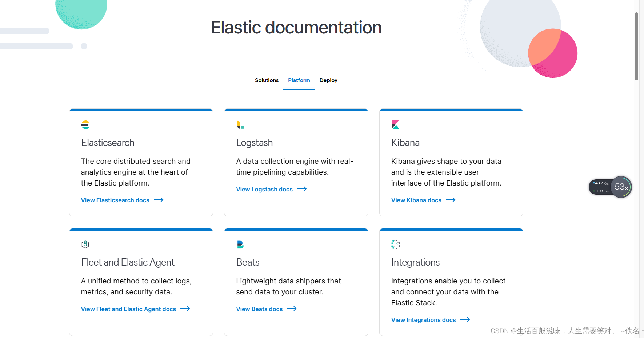The height and width of the screenshot is (338, 644).
Task: Select the Platform tab
Action: point(299,80)
